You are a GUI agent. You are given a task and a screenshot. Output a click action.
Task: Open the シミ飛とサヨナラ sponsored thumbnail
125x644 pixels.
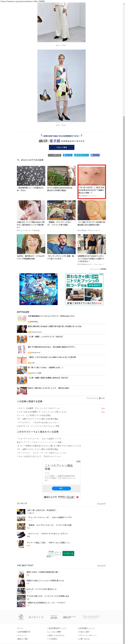92,210
